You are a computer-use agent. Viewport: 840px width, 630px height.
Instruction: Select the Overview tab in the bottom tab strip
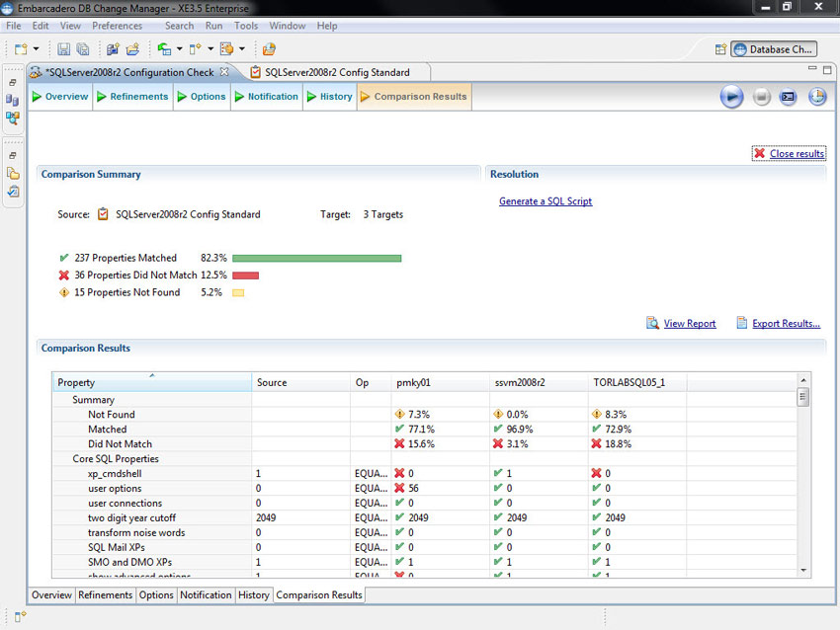[x=51, y=595]
